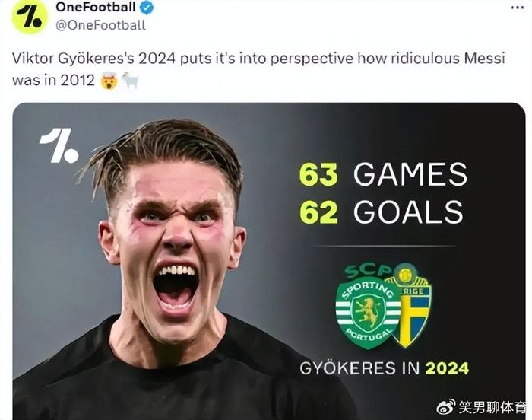
Task: Click the Sporting Portugal club crest
Action: coord(368,310)
